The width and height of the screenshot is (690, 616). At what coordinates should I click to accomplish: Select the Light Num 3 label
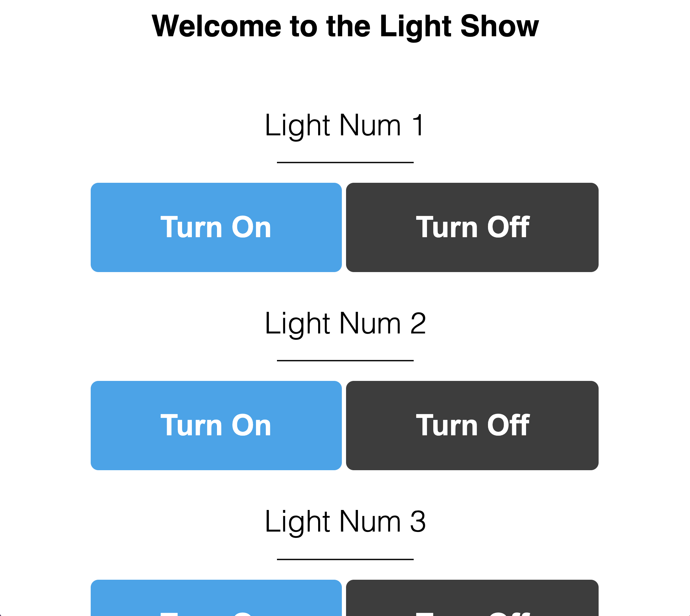[345, 521]
